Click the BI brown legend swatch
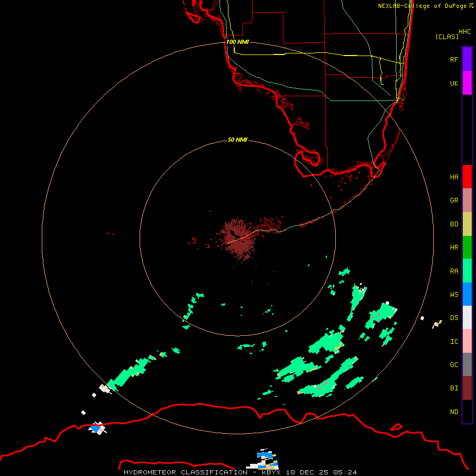The image size is (476, 476). click(467, 388)
